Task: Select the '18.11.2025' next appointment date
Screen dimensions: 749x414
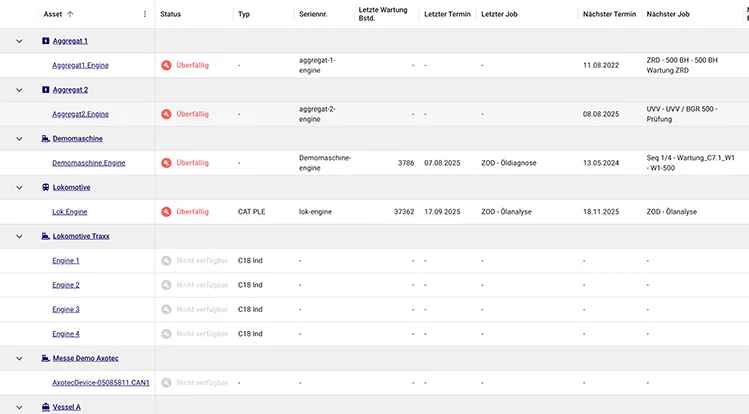Action: coord(601,212)
